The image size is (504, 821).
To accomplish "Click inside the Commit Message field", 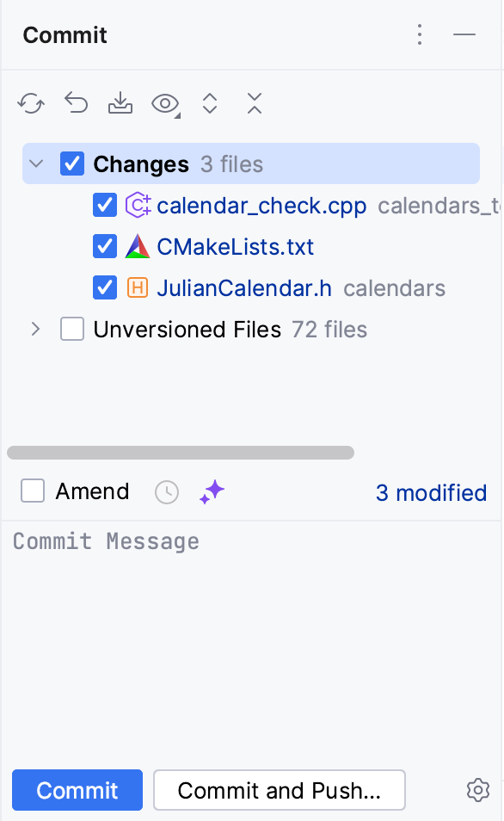I will click(249, 602).
